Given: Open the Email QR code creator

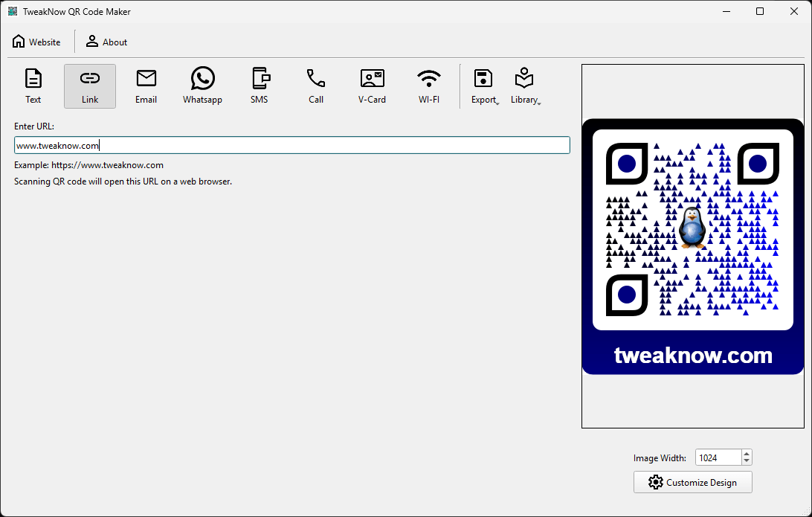Looking at the screenshot, I should coord(146,85).
